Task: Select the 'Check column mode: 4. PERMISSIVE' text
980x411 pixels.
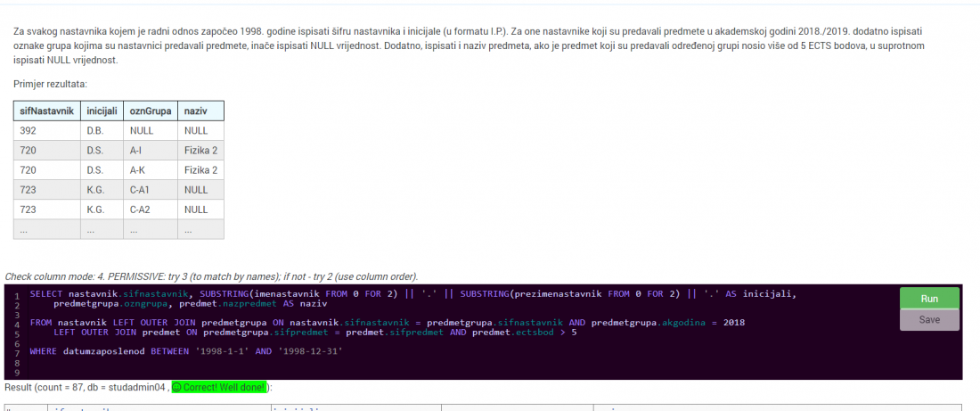Action: click(211, 276)
